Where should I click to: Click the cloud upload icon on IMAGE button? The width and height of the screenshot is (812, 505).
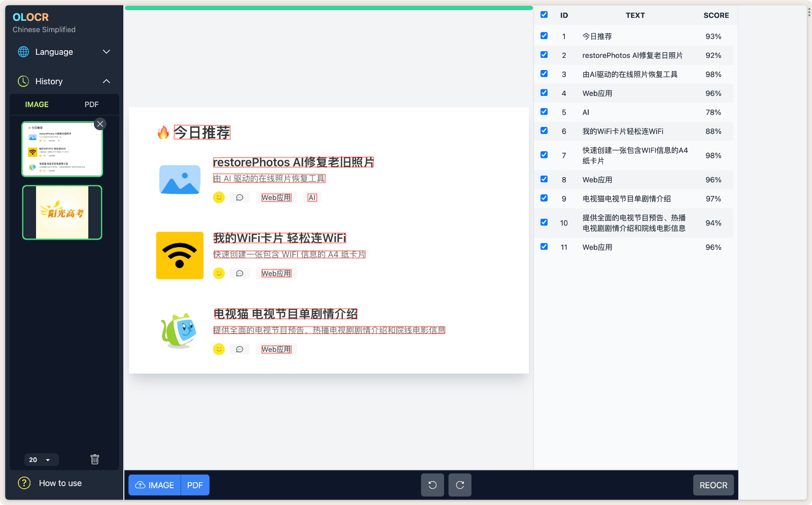pyautogui.click(x=141, y=485)
